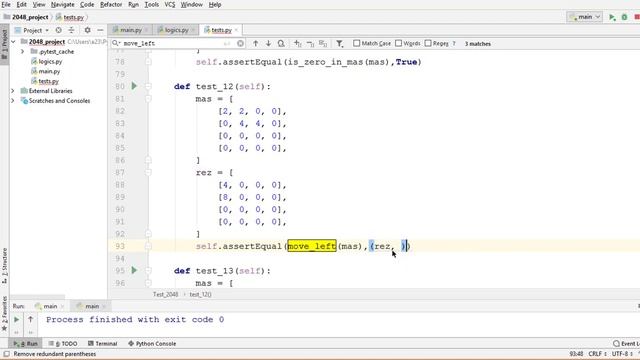Click test_12() breadcrumb

[x=200, y=294]
